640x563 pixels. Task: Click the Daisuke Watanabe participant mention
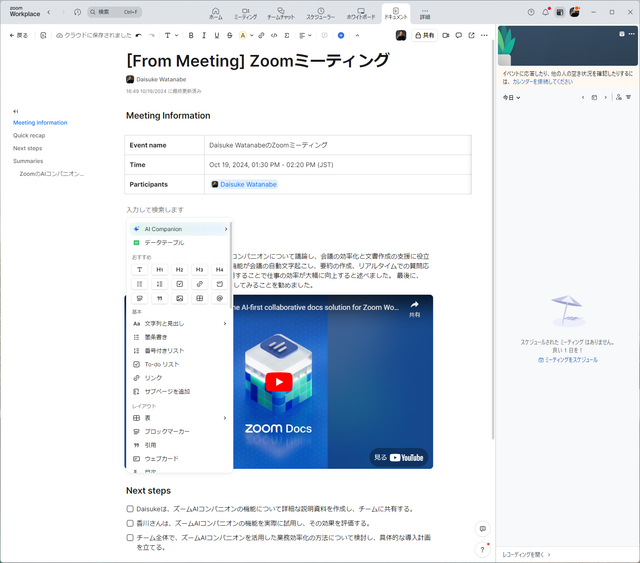244,185
